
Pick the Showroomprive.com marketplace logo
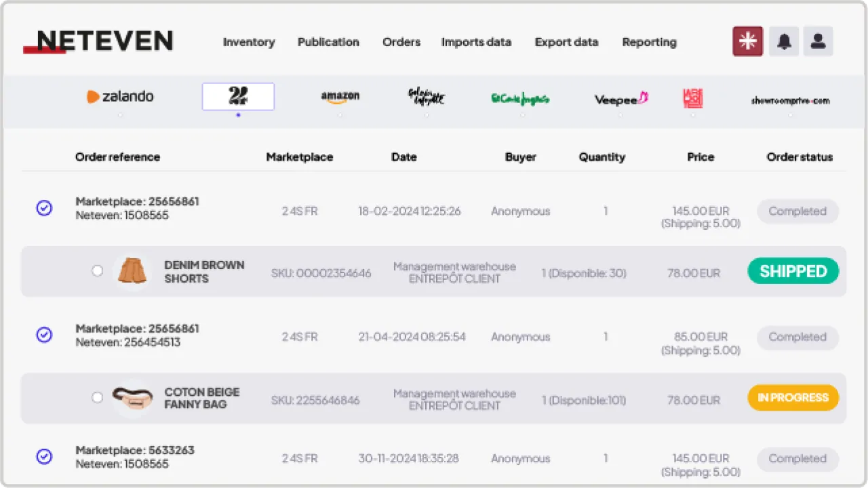[790, 100]
